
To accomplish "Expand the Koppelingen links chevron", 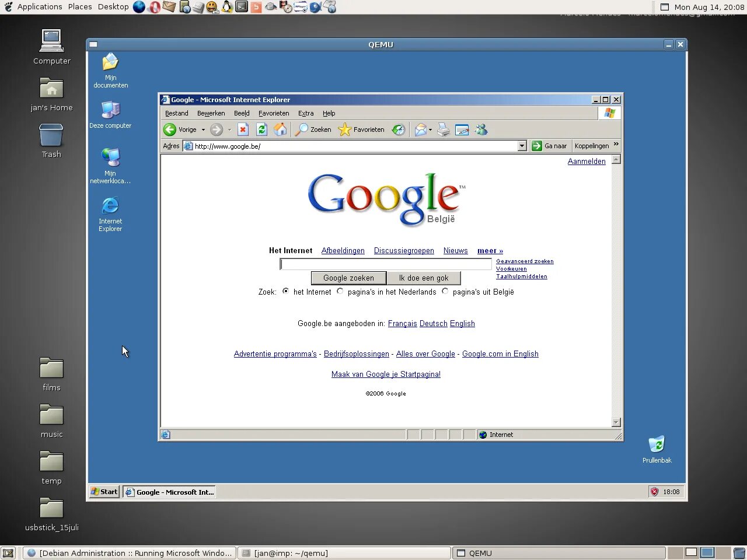I will pyautogui.click(x=616, y=145).
